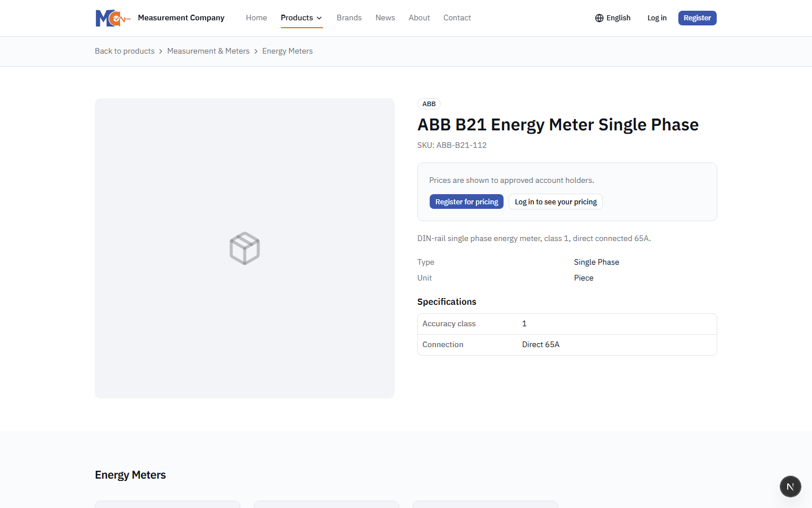Image resolution: width=812 pixels, height=508 pixels.
Task: Click the Direct 65A specification value
Action: coord(541,344)
